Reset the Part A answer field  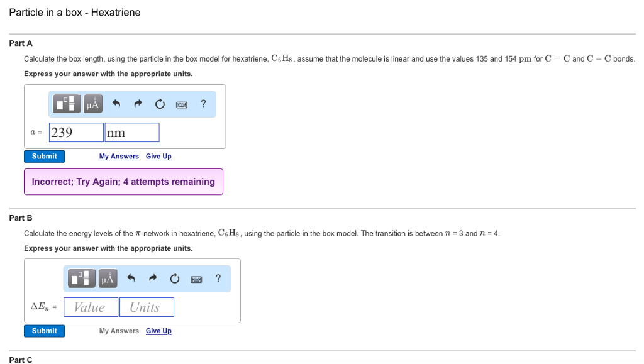click(159, 104)
